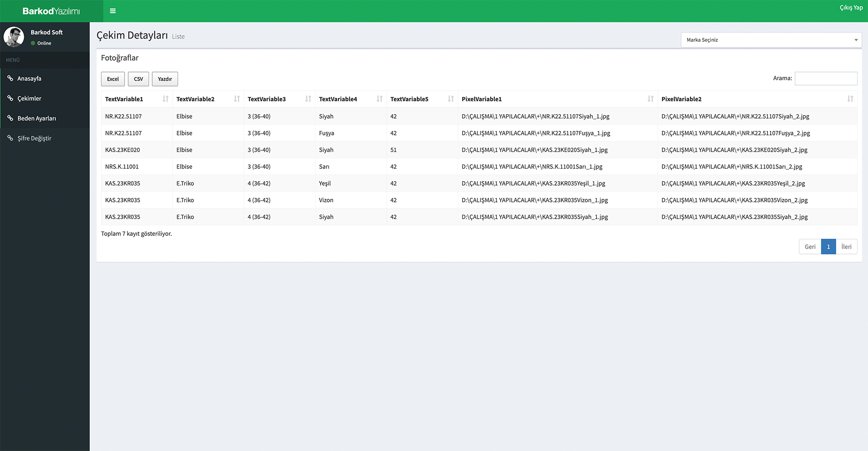Toggle the hamburger sidebar menu icon
This screenshot has width=868, height=451.
[113, 11]
